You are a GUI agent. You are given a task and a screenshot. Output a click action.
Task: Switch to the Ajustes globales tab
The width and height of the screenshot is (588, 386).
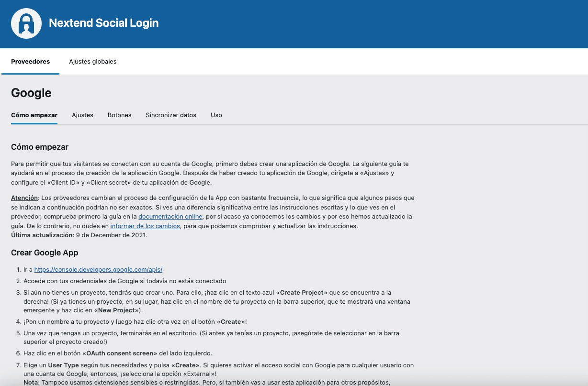92,62
